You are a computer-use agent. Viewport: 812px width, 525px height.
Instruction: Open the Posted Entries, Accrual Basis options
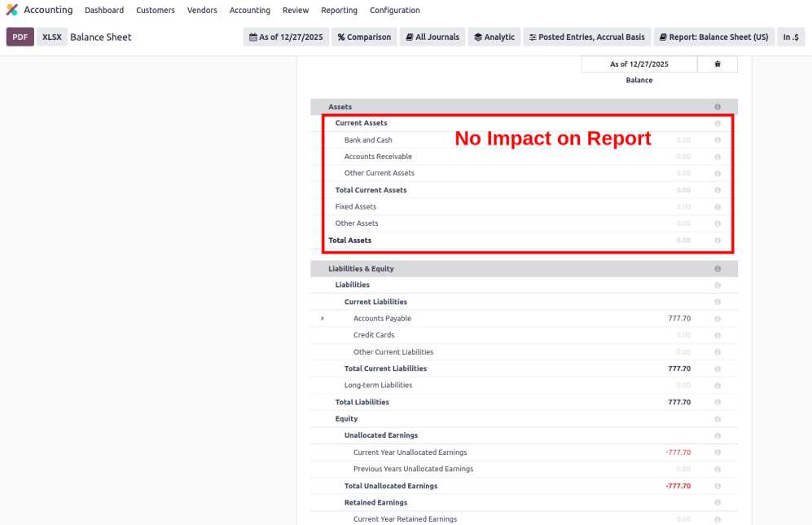point(586,37)
